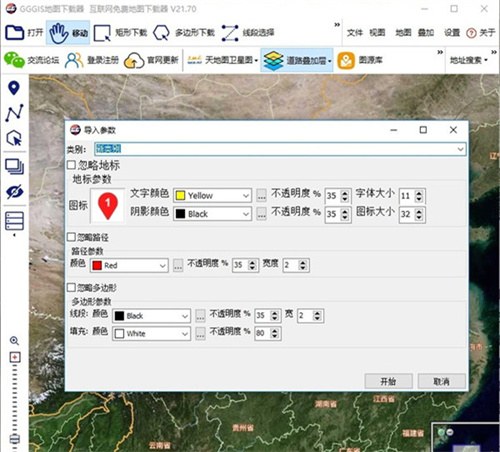Open the 类别 category combo box
Viewport: 500px width, 452px height.
pyautogui.click(x=280, y=149)
